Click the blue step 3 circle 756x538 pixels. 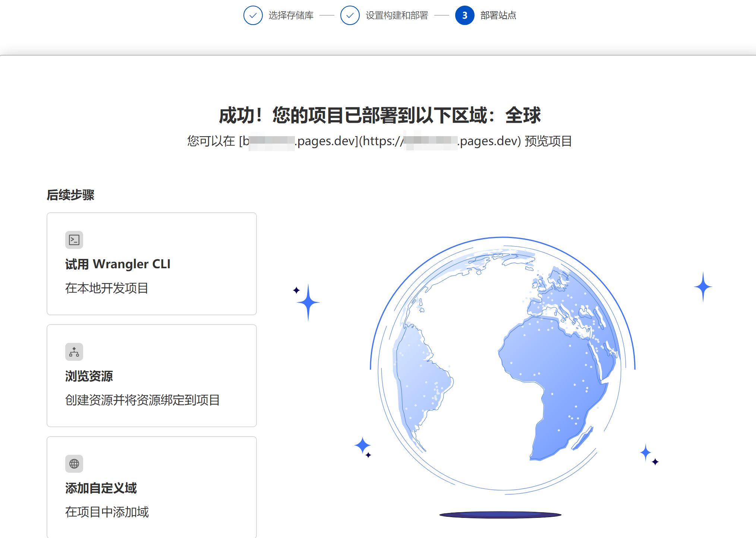click(x=464, y=15)
